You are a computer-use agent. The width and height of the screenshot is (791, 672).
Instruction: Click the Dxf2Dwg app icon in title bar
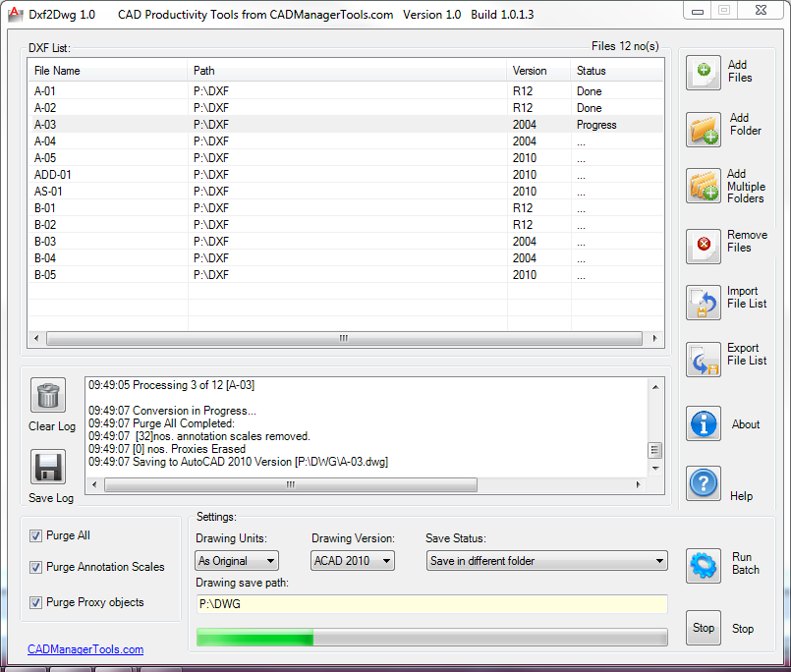15,14
